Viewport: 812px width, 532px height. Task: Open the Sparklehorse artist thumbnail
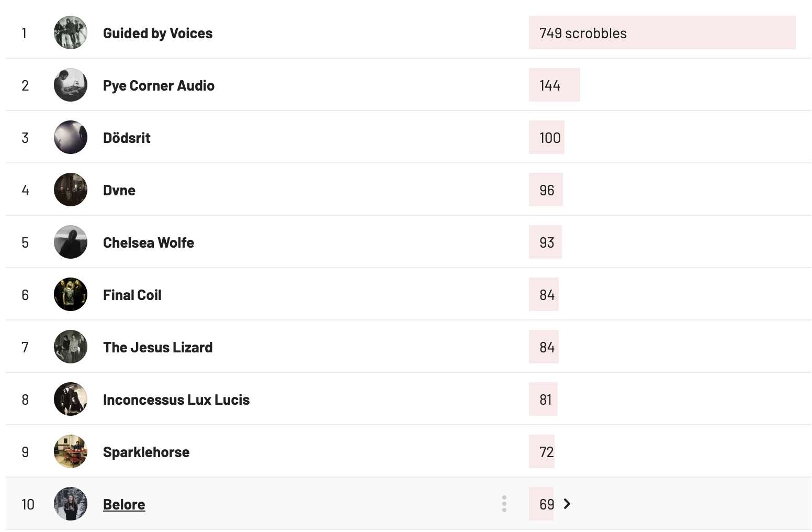tap(71, 451)
